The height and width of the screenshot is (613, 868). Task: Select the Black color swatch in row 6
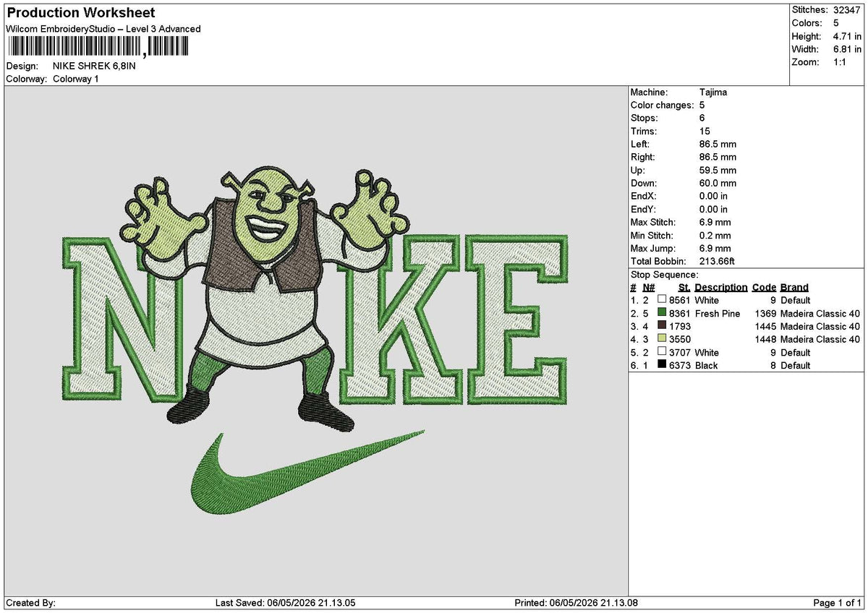(662, 365)
